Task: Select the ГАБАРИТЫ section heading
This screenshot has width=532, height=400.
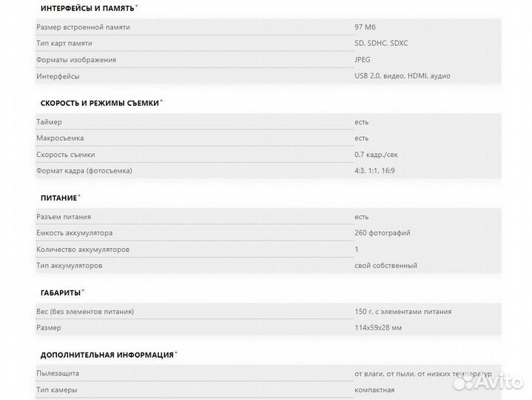Action: [60, 293]
